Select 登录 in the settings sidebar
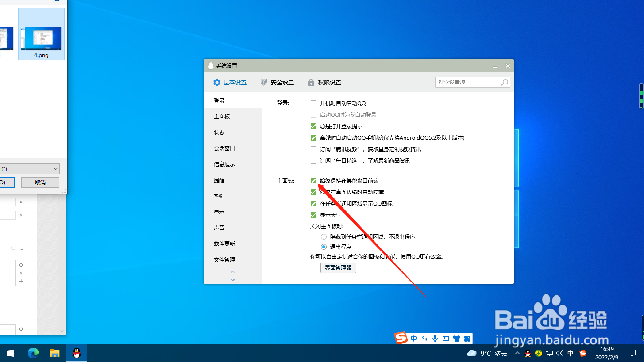Screen dimensions: 644x362 pyautogui.click(x=233, y=101)
